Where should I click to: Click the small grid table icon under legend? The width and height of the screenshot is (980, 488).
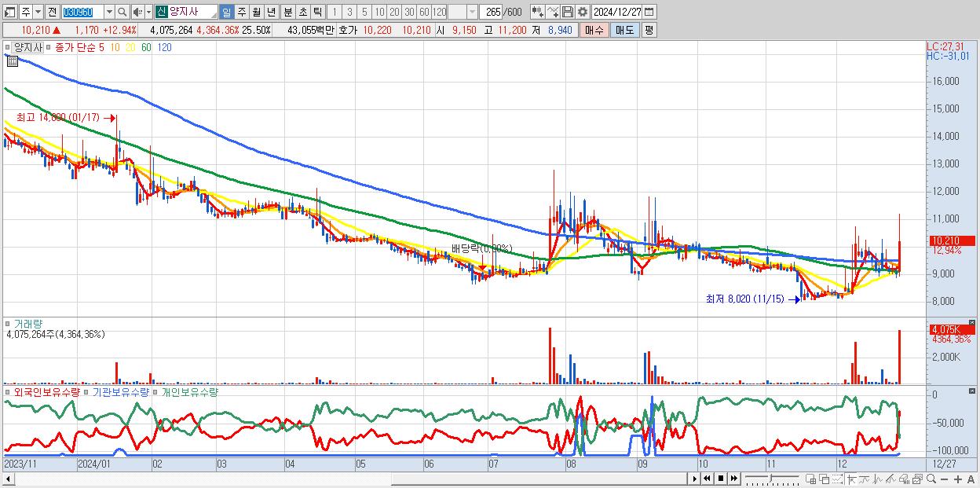[12, 61]
